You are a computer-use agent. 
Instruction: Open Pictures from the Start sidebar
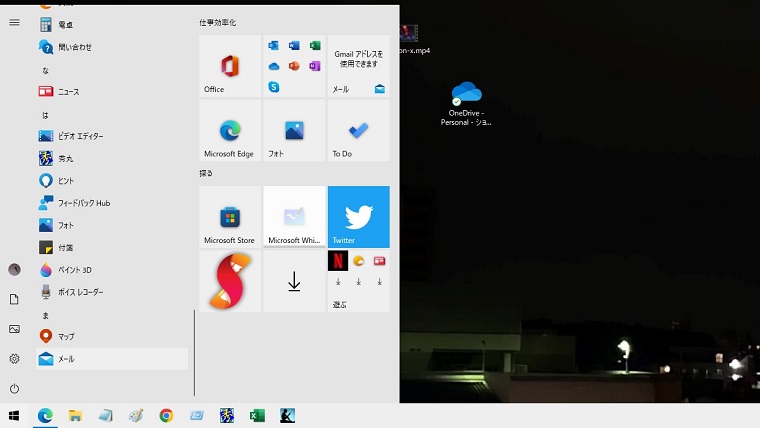(x=15, y=329)
